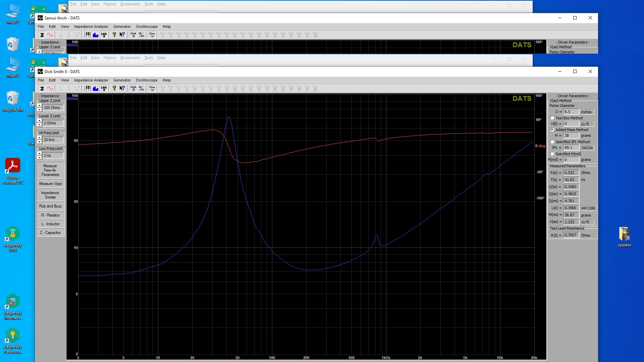The image size is (644, 362).
Task: Toggle the PHA phase display icon in Dick Smith 8
Action: pyautogui.click(x=133, y=88)
